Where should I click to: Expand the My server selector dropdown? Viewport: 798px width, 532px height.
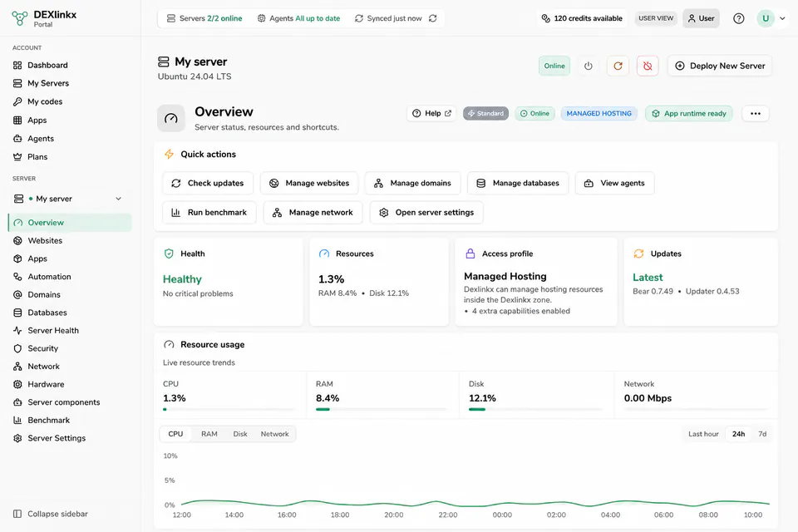68,199
